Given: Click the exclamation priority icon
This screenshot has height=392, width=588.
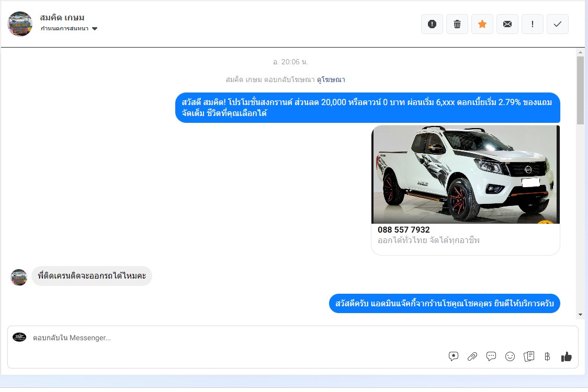Looking at the screenshot, I should (533, 25).
